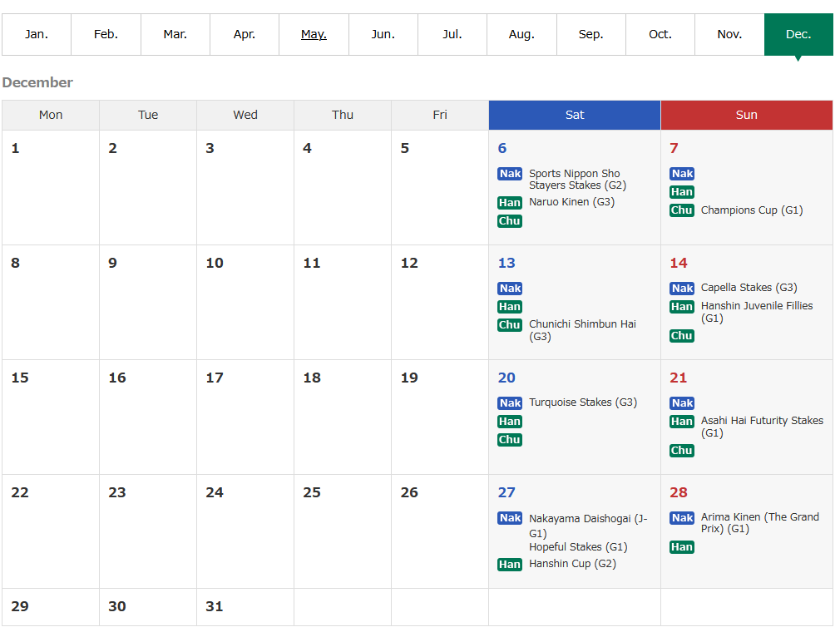Switch to the Sep. month tab
Viewport: 840px width, 637px height.
[x=590, y=34]
